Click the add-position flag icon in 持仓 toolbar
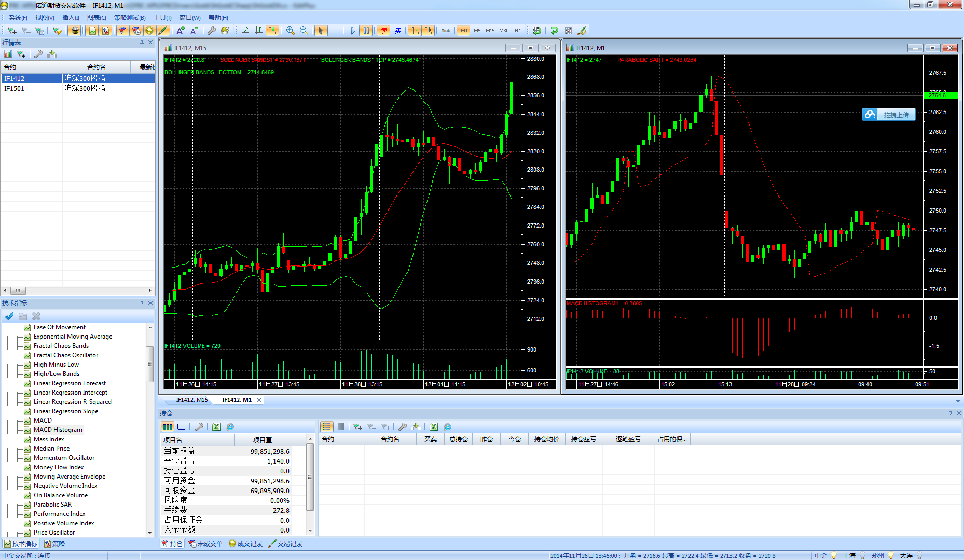Viewport: 964px width, 560px height. tap(357, 427)
